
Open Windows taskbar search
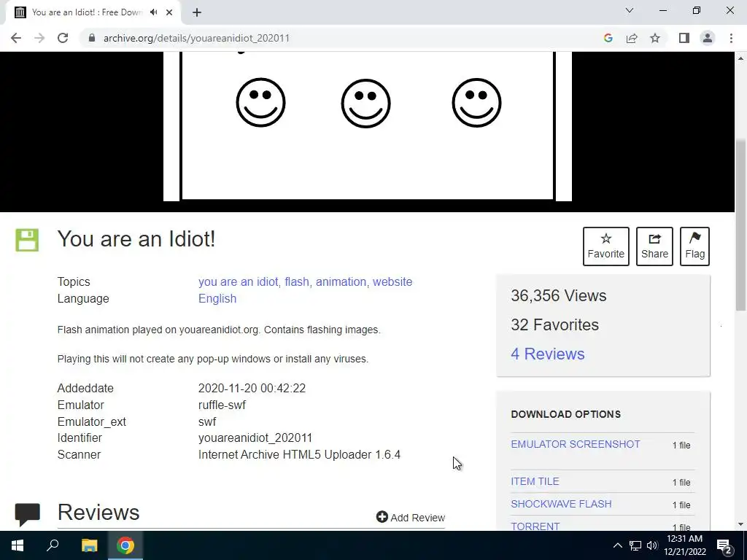pos(53,545)
